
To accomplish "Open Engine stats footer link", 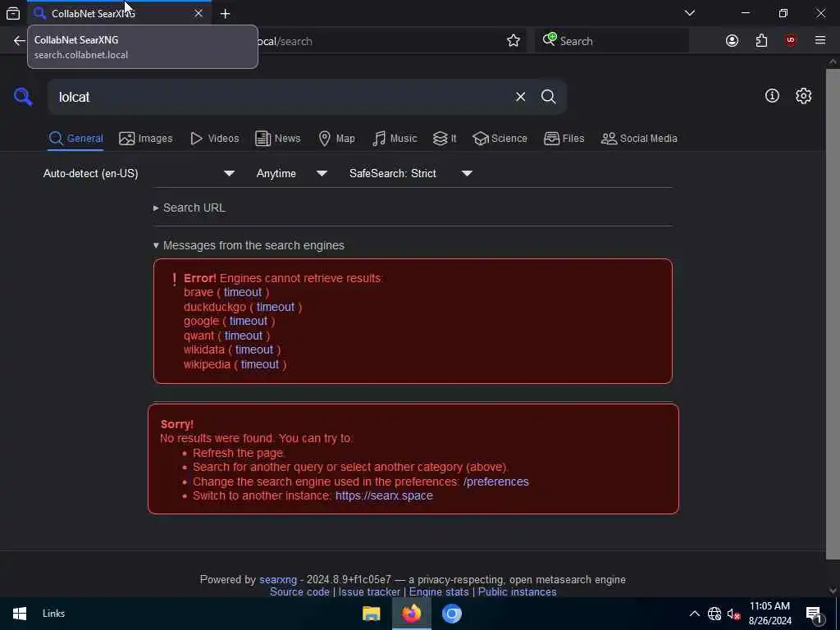I will [x=439, y=592].
